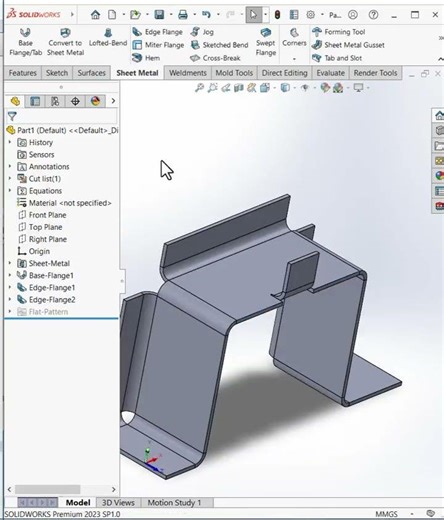Select the Hem tool

coord(146,58)
